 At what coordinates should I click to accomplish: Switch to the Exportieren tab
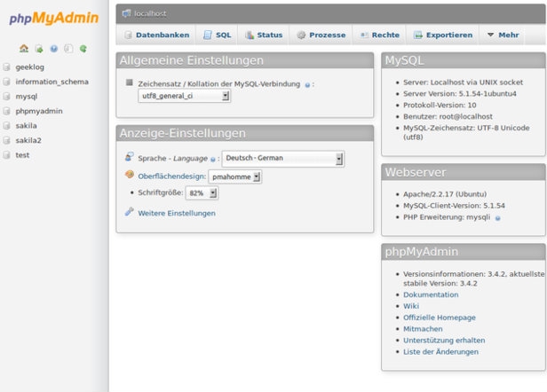[443, 35]
